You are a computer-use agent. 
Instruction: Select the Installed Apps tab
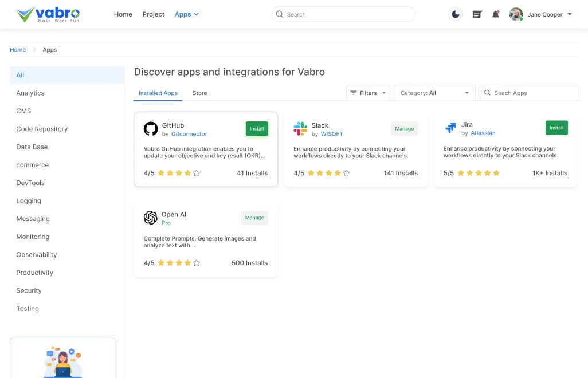click(x=158, y=93)
